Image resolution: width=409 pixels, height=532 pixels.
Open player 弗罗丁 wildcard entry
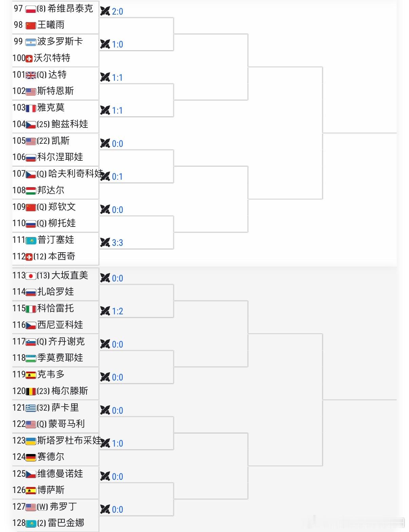coord(63,507)
